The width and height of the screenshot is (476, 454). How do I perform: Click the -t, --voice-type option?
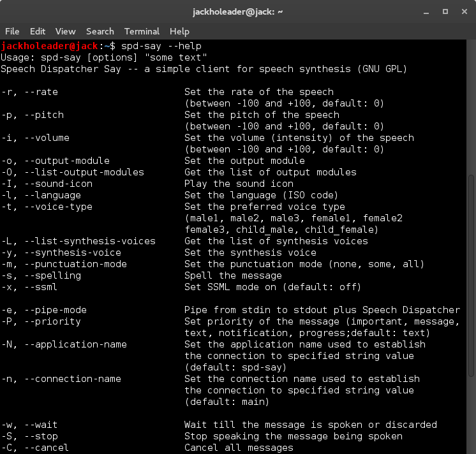click(47, 207)
